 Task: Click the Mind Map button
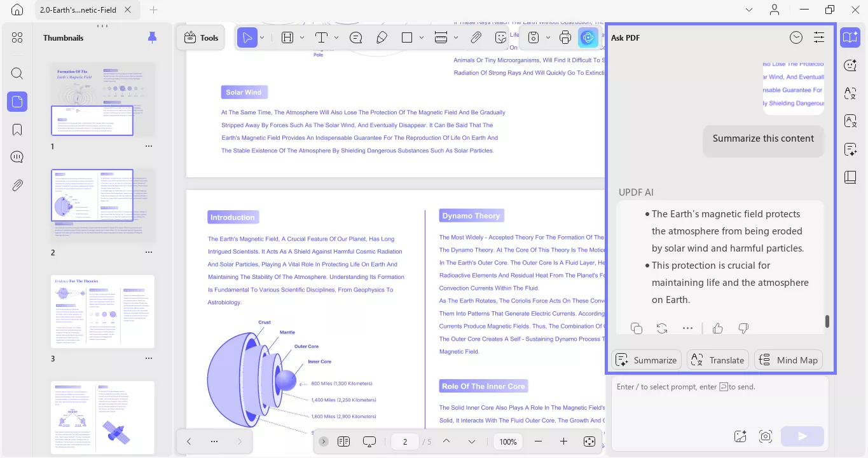click(x=789, y=360)
